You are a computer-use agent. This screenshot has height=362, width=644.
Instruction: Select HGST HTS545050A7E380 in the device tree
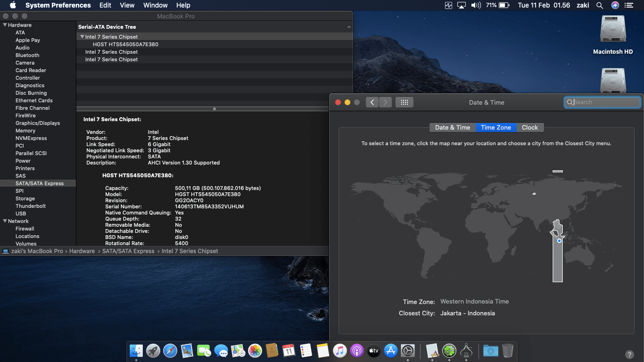click(x=125, y=44)
